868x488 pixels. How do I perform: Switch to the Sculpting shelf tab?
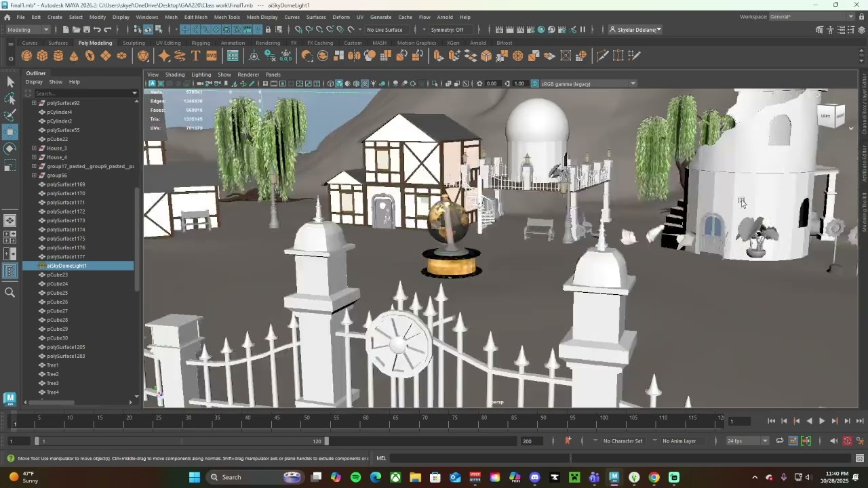134,43
